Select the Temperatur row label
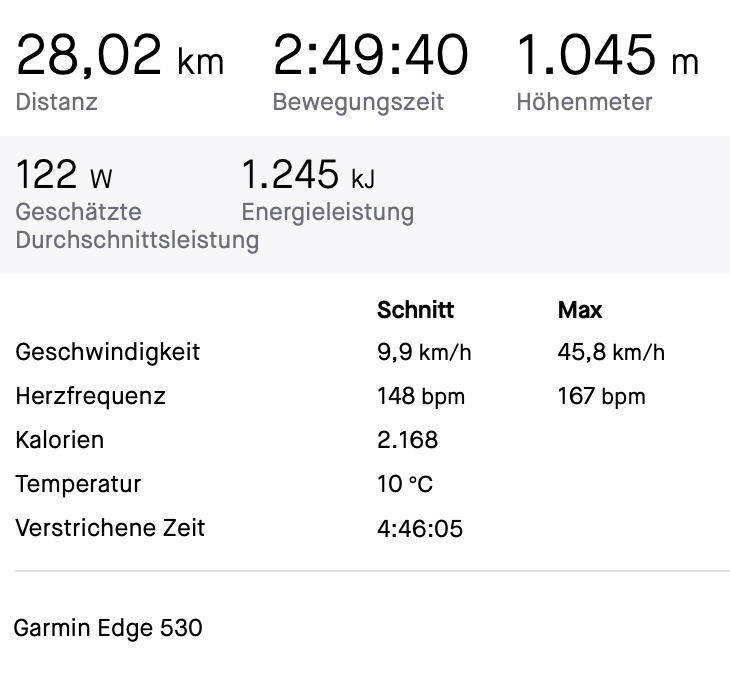This screenshot has height=688, width=730. click(x=79, y=484)
